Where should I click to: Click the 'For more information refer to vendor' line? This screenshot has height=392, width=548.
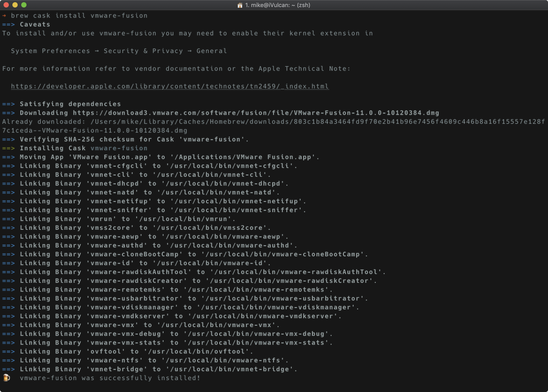pos(176,69)
